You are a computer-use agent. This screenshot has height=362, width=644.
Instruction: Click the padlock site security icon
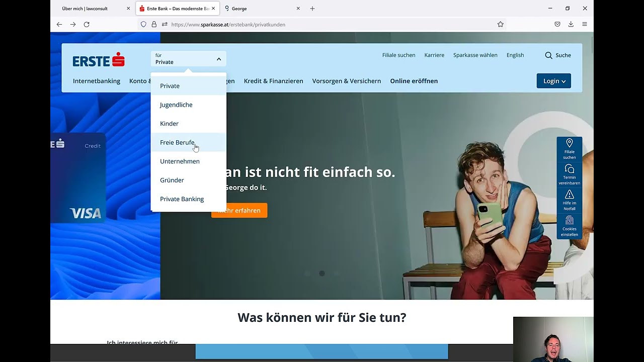(154, 24)
